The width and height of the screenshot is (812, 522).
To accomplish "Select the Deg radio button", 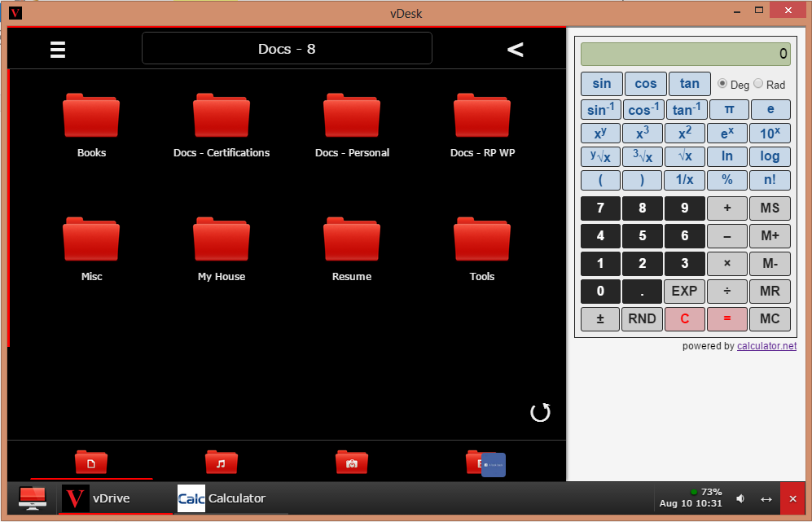I will tap(724, 84).
